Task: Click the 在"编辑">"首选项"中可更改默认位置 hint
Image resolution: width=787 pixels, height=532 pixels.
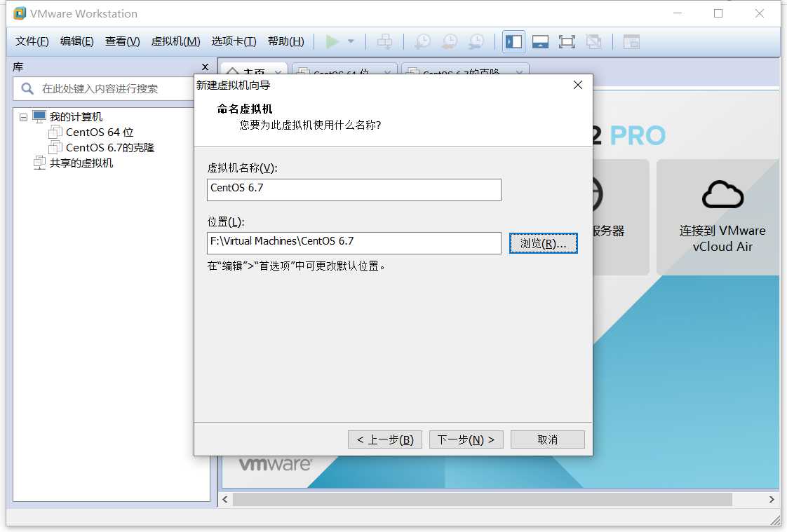Action: click(x=297, y=266)
